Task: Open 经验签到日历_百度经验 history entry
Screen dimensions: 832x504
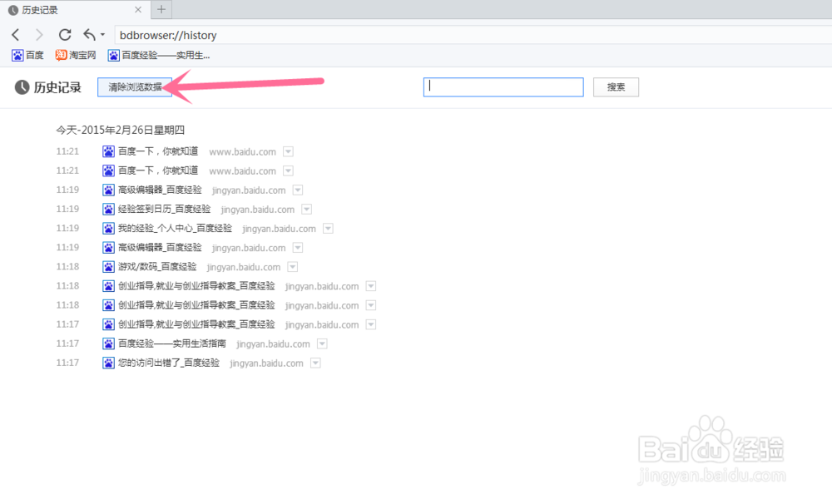Action: click(x=164, y=209)
